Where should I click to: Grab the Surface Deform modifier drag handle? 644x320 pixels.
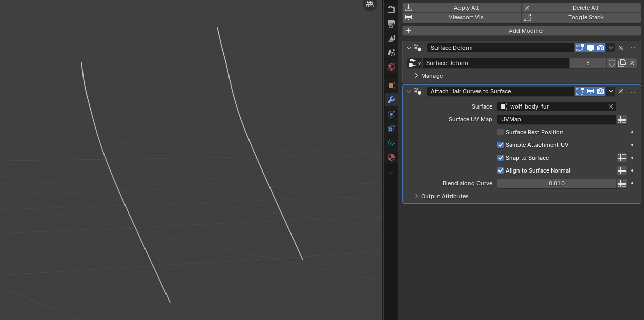coord(634,48)
